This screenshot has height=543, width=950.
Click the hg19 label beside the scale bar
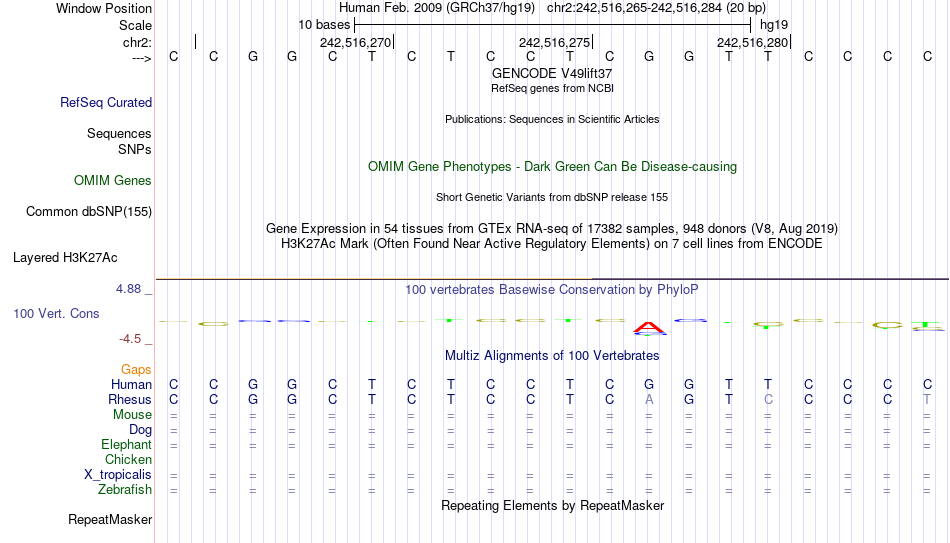pyautogui.click(x=774, y=25)
